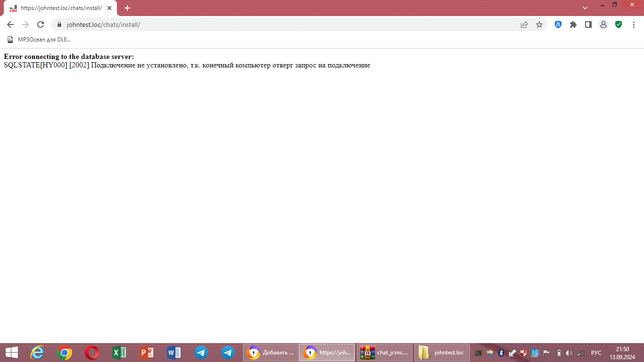The image size is (644, 362).
Task: Toggle the volume speaker in system tray
Action: (569, 353)
